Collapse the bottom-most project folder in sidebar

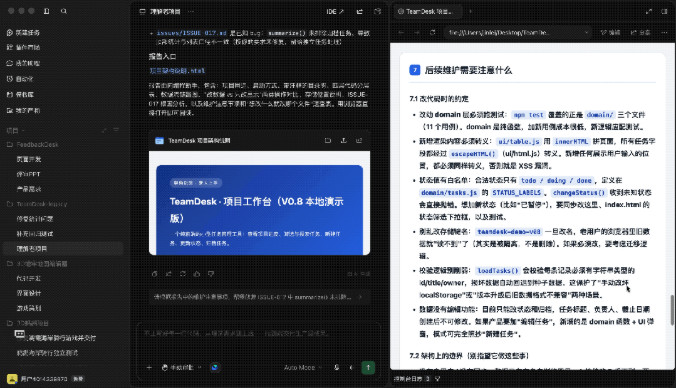point(28,323)
